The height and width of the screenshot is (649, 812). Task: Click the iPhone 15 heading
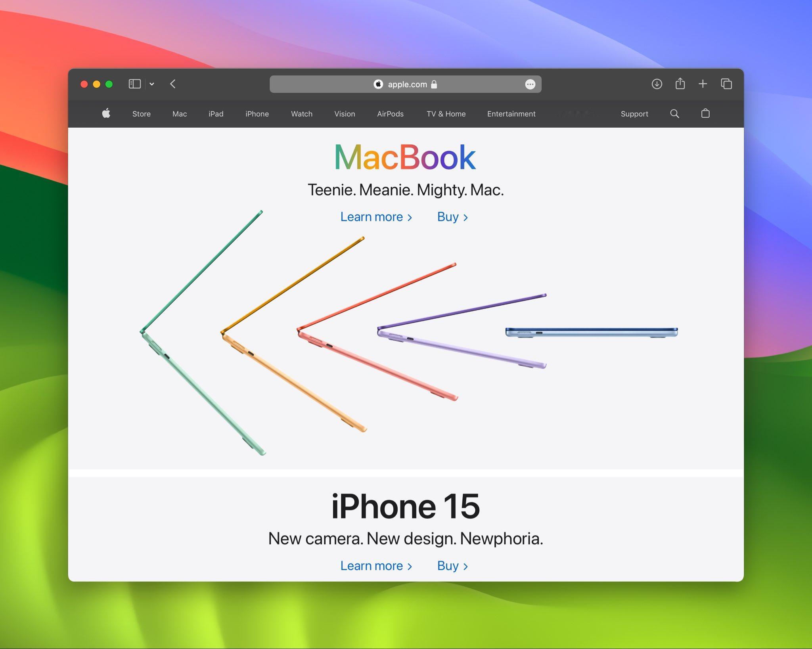(406, 506)
